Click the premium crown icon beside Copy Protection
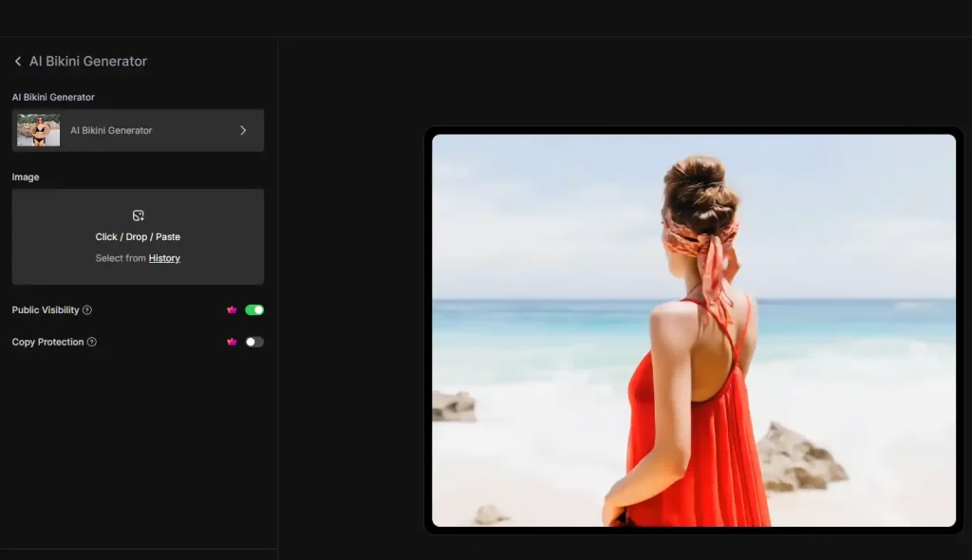Viewport: 972px width, 560px height. tap(231, 342)
